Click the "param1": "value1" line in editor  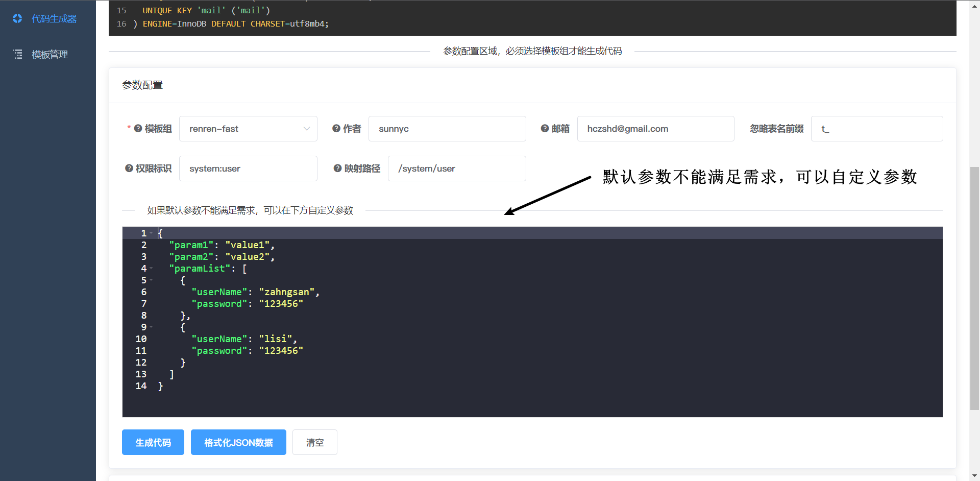tap(222, 245)
